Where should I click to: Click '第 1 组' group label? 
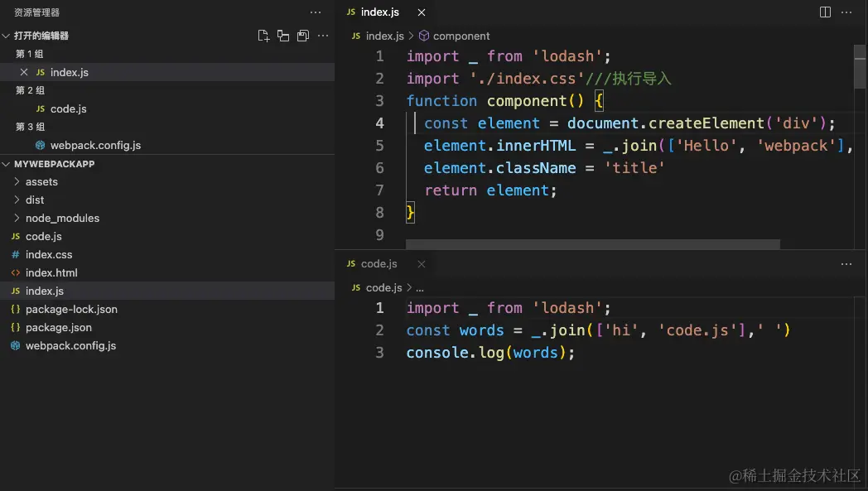(30, 54)
